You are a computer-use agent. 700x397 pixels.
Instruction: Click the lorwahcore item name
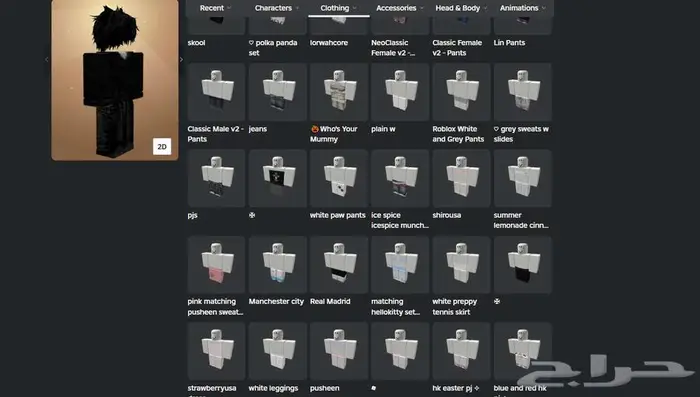[x=329, y=43]
